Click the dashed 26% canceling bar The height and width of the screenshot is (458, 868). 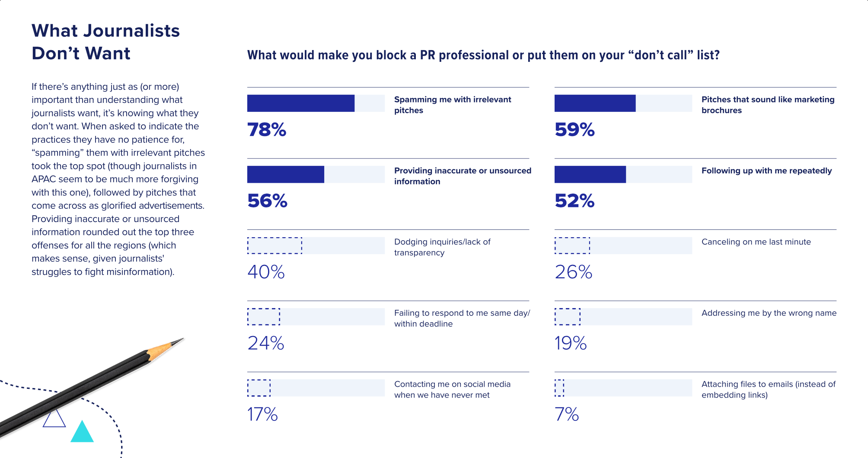[572, 245]
